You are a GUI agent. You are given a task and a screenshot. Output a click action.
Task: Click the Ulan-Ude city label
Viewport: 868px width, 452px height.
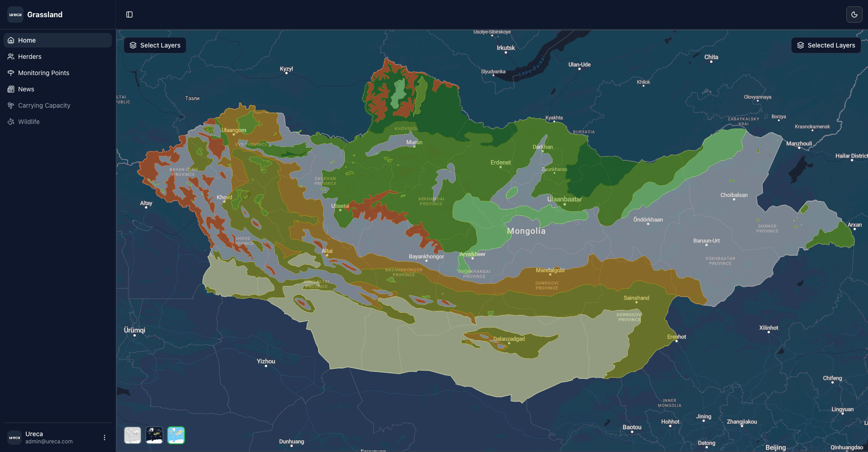click(579, 65)
